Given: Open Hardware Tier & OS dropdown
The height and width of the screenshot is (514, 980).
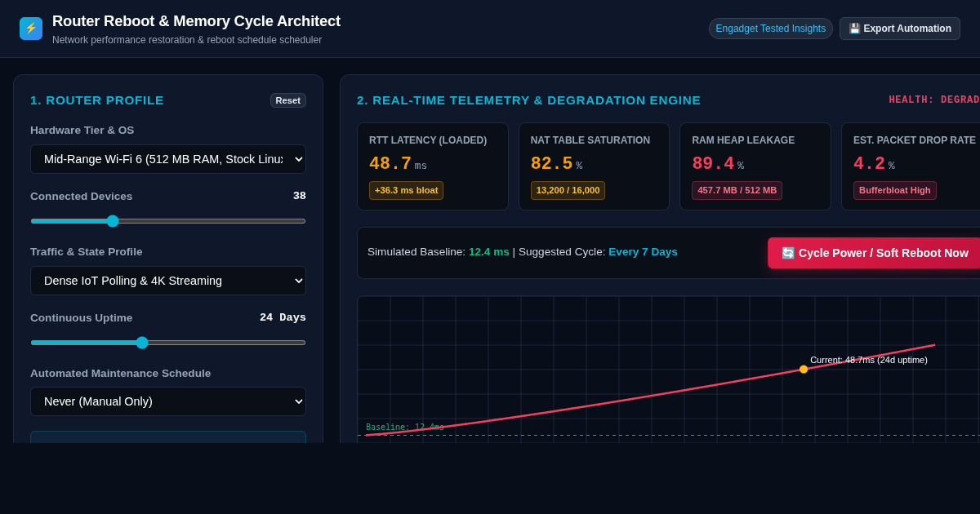Looking at the screenshot, I should pyautogui.click(x=168, y=159).
